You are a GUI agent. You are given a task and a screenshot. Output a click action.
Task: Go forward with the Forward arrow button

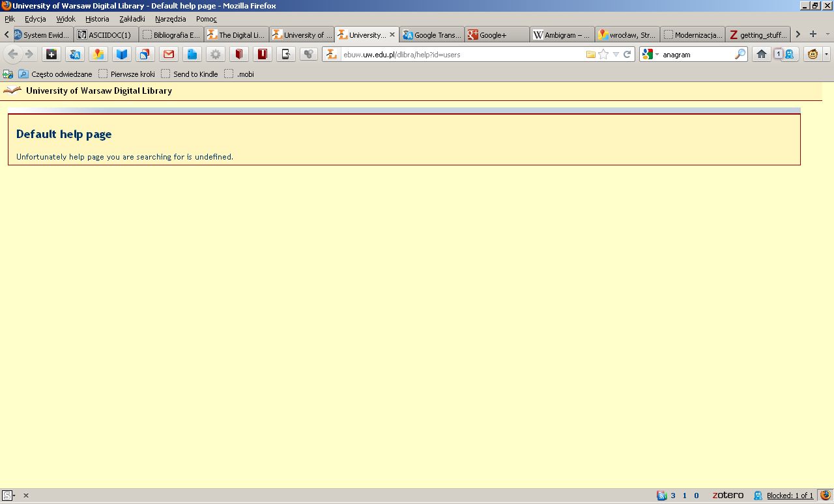pos(29,54)
